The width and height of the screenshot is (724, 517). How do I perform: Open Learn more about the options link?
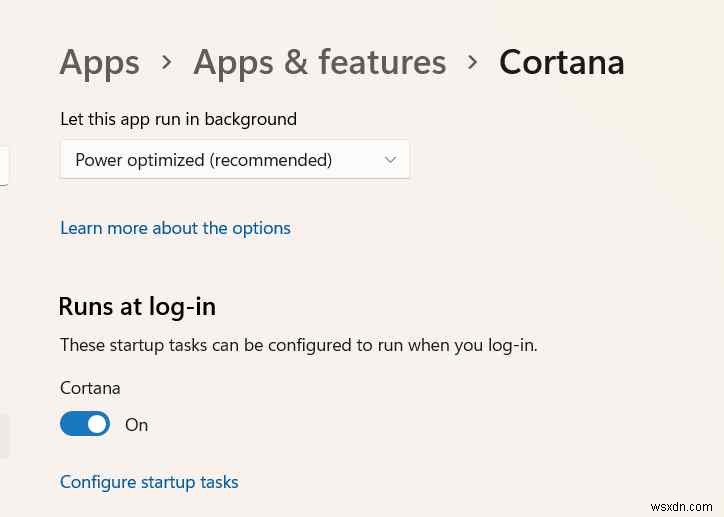pyautogui.click(x=175, y=228)
